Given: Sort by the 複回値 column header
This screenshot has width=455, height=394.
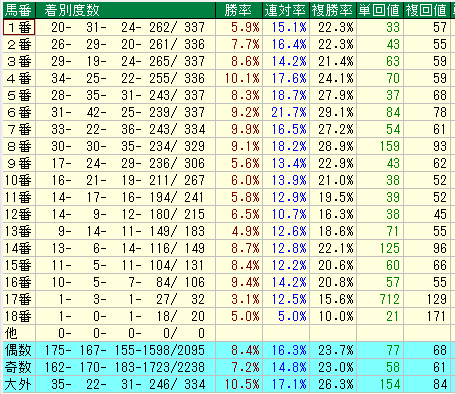Looking at the screenshot, I should tap(427, 10).
